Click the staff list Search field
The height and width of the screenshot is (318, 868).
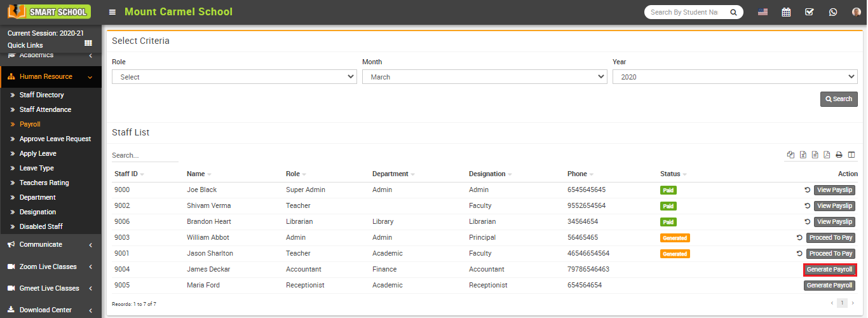[145, 155]
